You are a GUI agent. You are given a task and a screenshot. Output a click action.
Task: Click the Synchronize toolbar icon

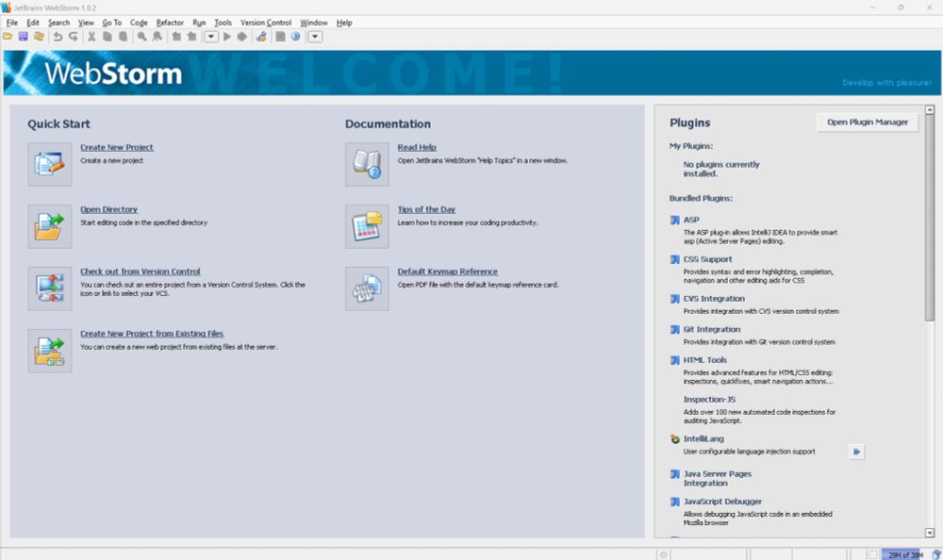(x=39, y=37)
